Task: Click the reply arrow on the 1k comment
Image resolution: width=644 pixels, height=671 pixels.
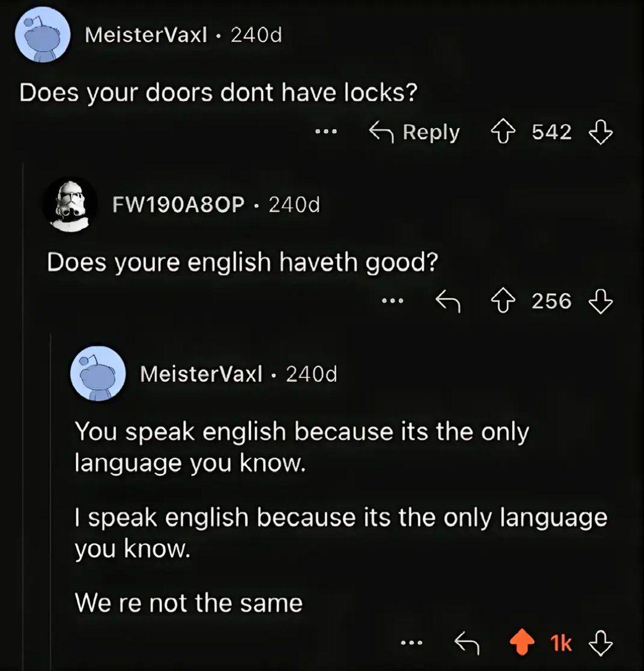Action: click(x=466, y=642)
